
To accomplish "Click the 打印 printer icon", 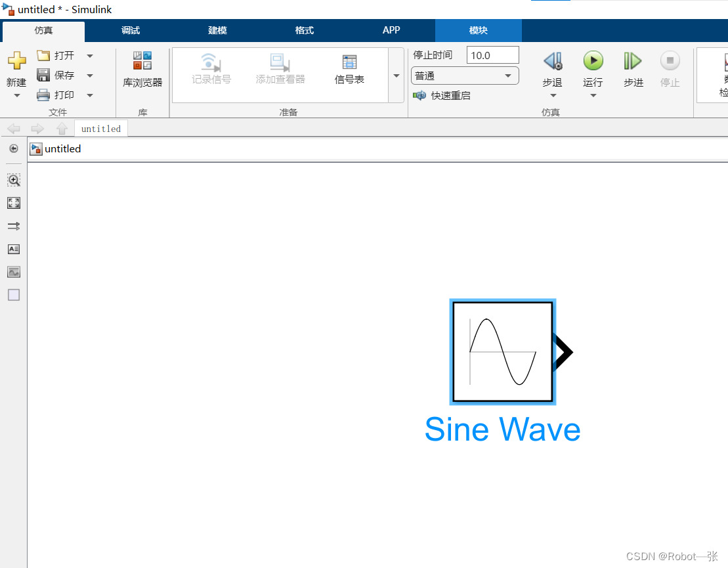I will tap(43, 95).
